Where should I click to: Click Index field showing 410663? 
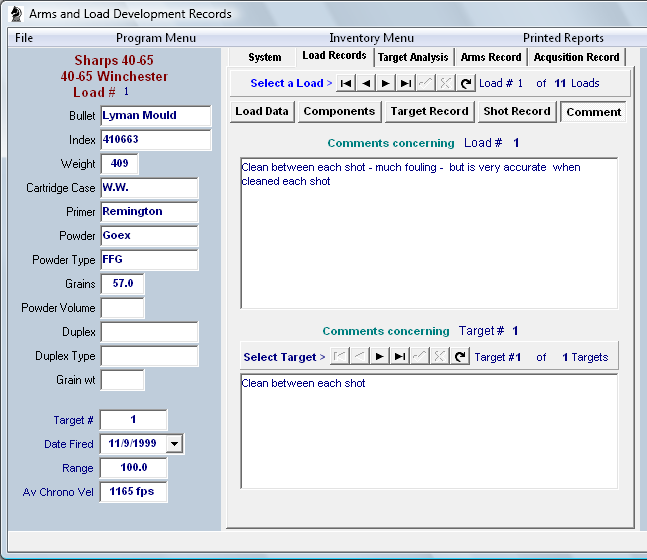tap(156, 139)
